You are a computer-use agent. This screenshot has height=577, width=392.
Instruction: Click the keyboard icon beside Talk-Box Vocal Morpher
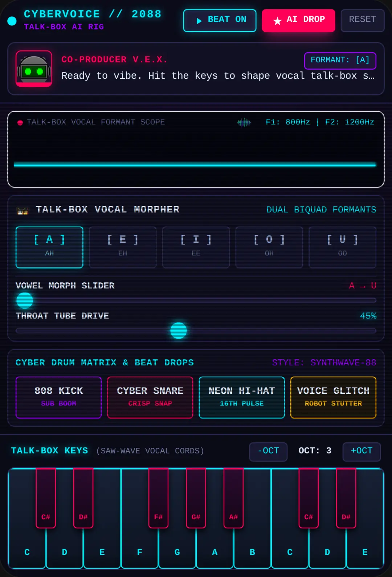click(23, 210)
